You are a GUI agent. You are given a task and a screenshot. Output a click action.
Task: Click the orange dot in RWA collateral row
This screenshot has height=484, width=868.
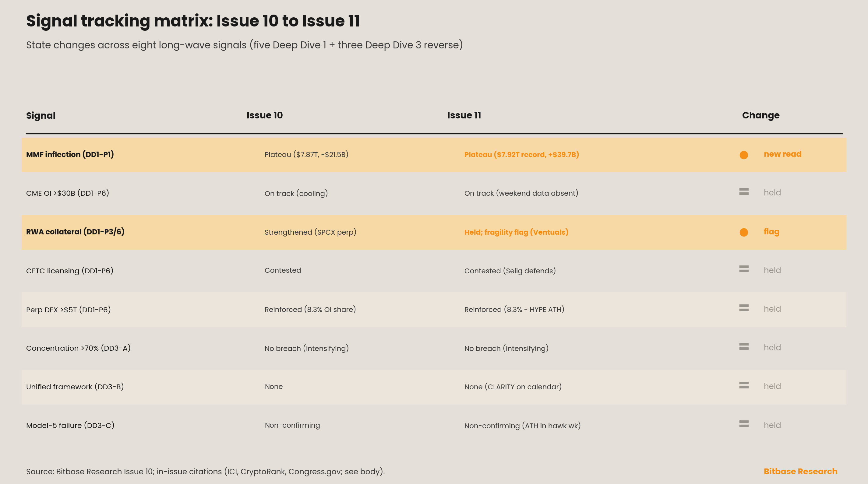pyautogui.click(x=744, y=232)
